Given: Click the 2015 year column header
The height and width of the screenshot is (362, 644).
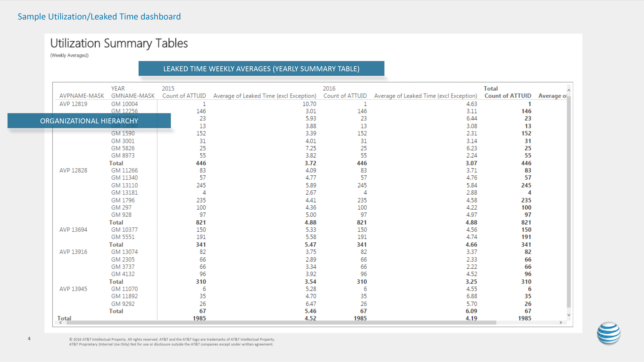Looking at the screenshot, I should tap(168, 88).
